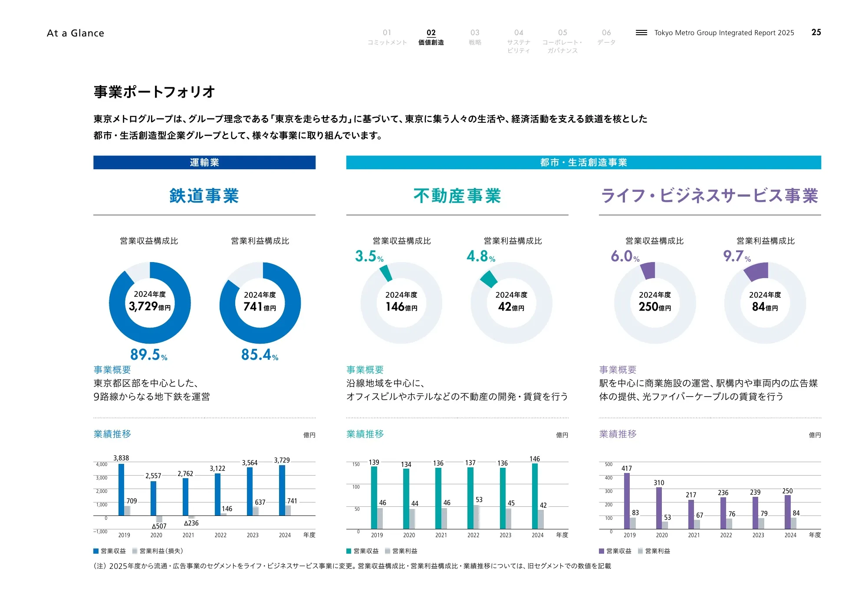Select the 事業ポートフォリオ page title

click(154, 92)
